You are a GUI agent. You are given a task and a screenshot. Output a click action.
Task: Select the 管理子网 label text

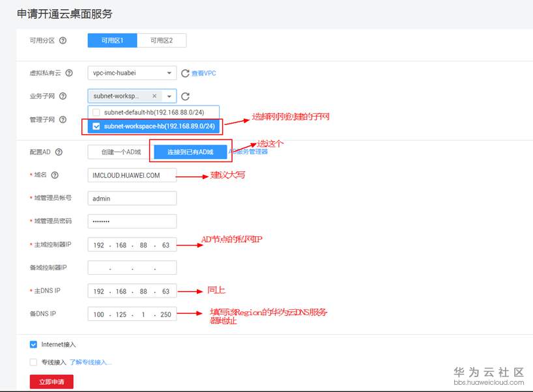click(42, 120)
